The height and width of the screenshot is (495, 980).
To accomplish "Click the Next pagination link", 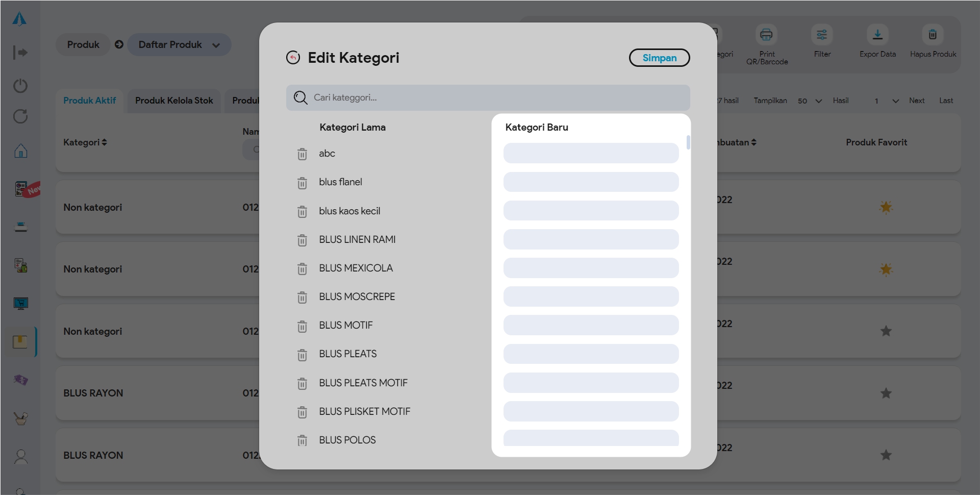I will point(916,101).
